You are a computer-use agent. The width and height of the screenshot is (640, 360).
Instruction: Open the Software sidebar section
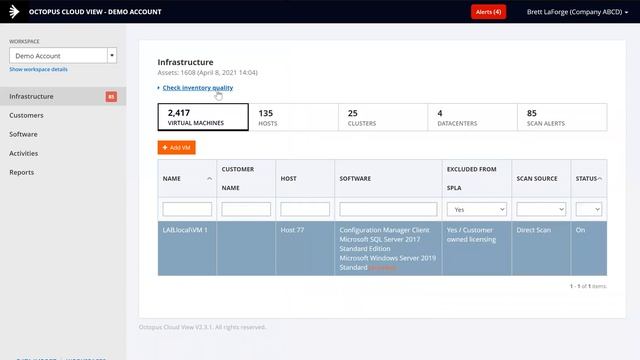click(23, 134)
